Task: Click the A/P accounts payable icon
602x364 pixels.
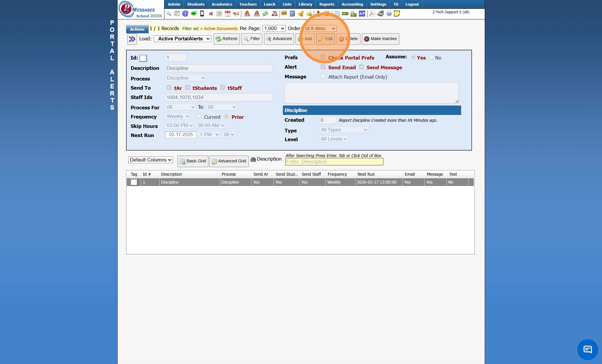Action: coord(362,14)
